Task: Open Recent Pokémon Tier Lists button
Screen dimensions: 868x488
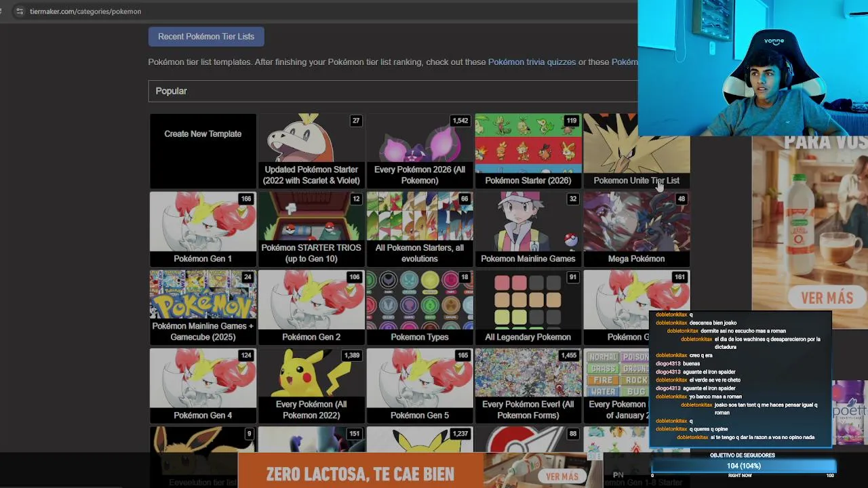Action: pos(206,37)
